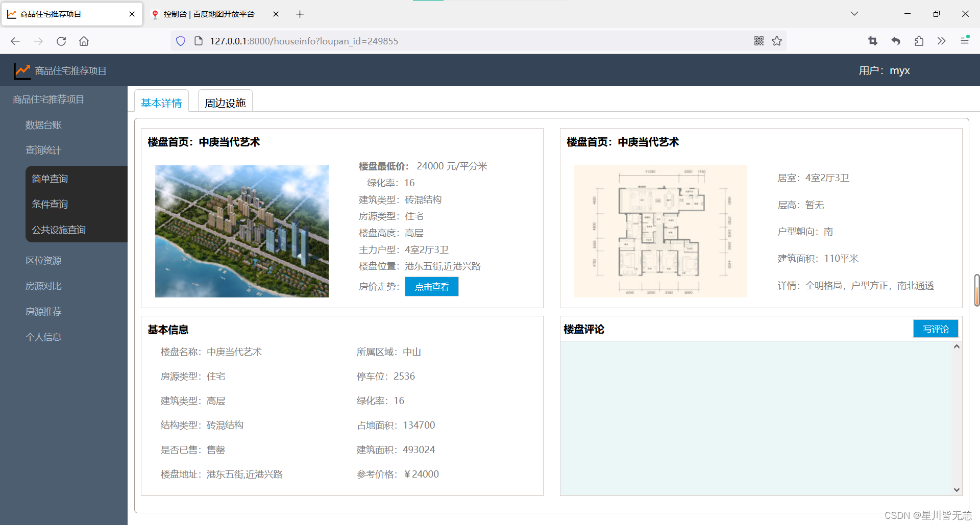Reload the current page
980x525 pixels.
click(61, 41)
